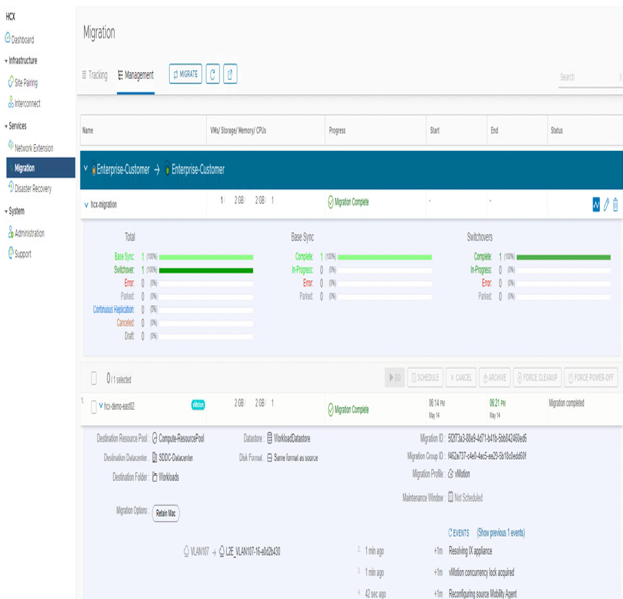Click the Continuous Replication label
Screen dimensions: 623x599
coord(113,309)
